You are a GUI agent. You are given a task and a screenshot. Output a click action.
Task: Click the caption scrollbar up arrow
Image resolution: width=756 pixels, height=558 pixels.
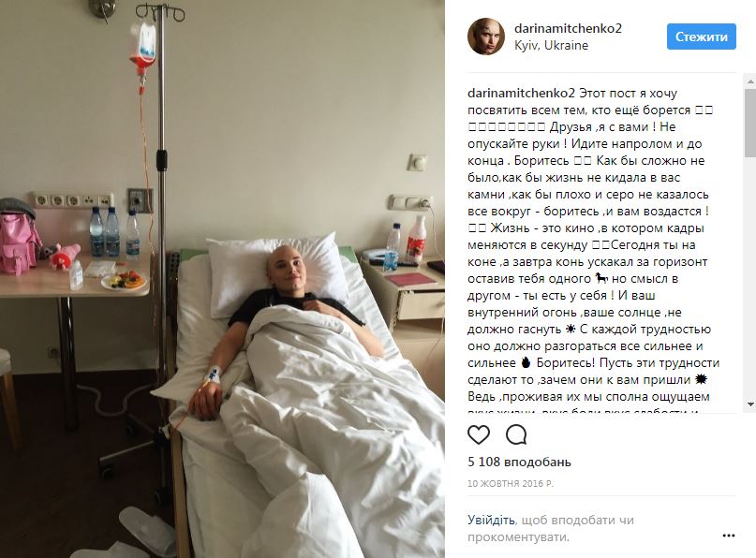750,81
